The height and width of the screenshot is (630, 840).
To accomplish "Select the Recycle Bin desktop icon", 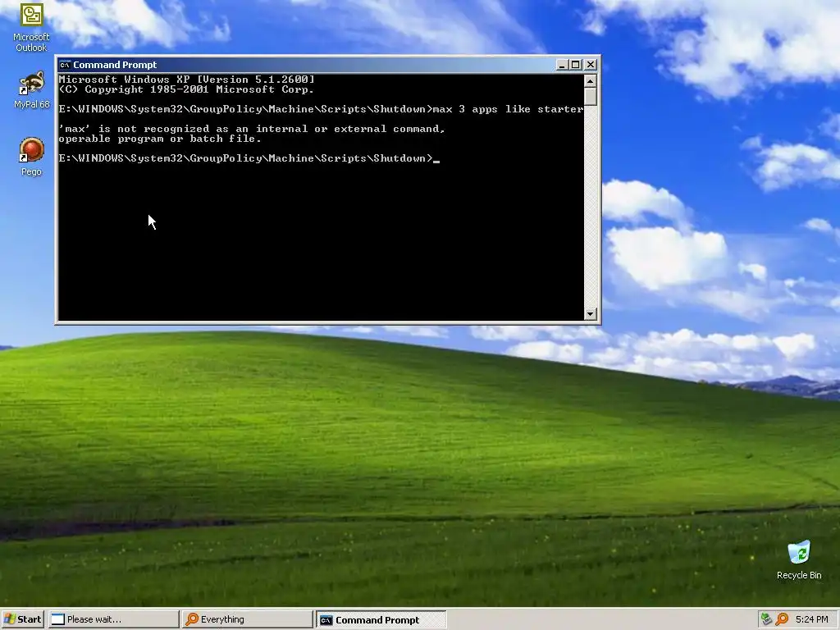I will pyautogui.click(x=799, y=559).
